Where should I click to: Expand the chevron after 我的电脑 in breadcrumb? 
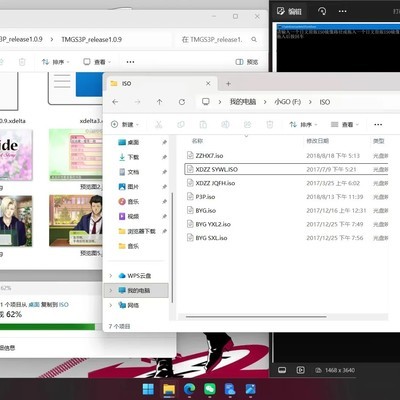tap(265, 102)
